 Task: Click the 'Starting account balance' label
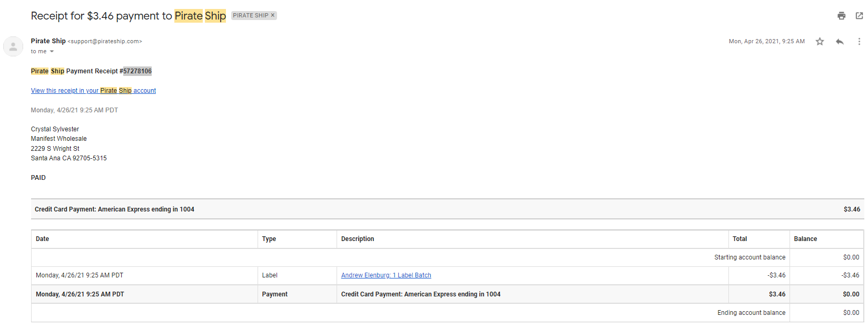(x=749, y=257)
